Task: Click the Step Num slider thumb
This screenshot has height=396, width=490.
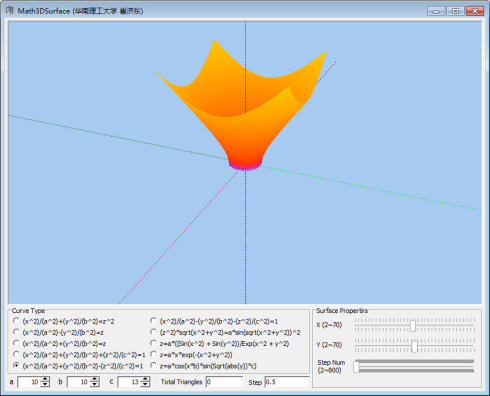Action: coord(356,366)
